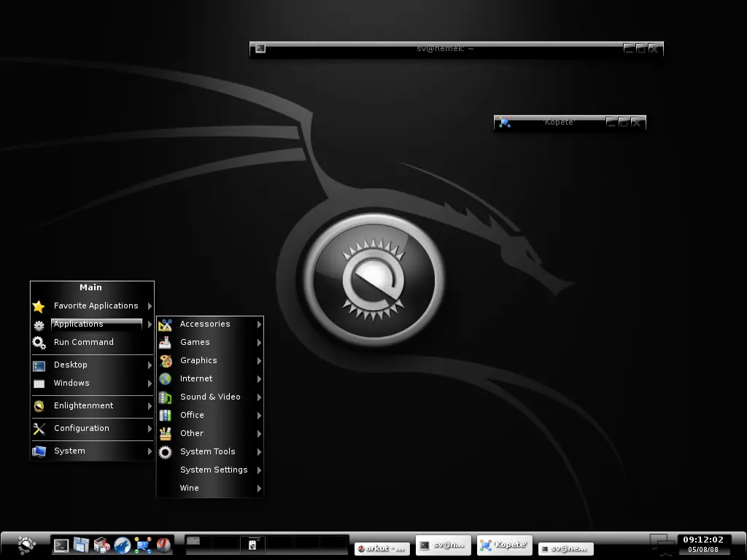
Task: Click the 'Kopete' window title text
Action: pyautogui.click(x=560, y=122)
